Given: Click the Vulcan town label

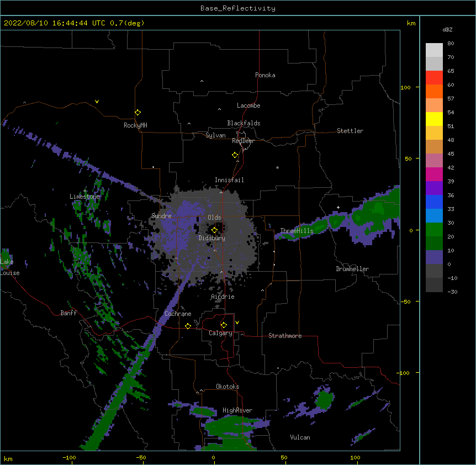Looking at the screenshot, I should (300, 437).
